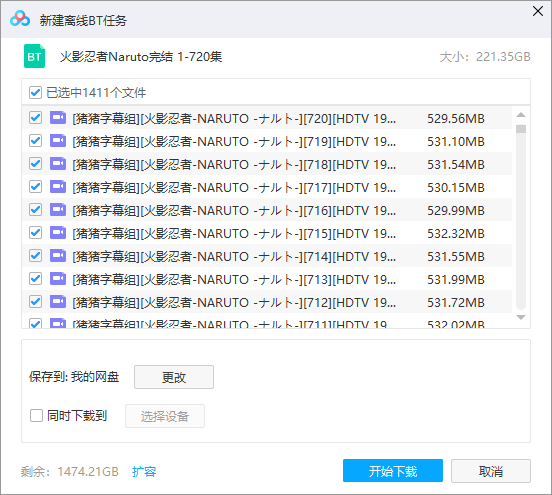Click the 530.15MB file size
The height and width of the screenshot is (495, 552).
456,188
